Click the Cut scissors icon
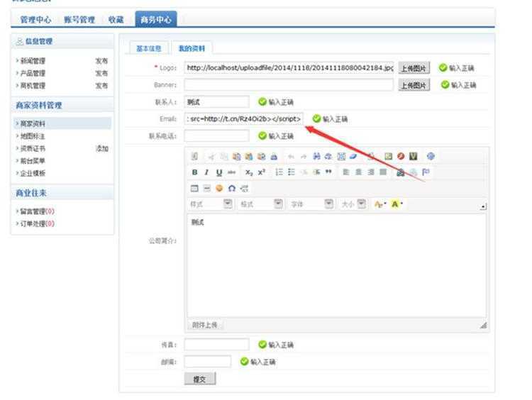532x400 pixels. click(x=211, y=157)
